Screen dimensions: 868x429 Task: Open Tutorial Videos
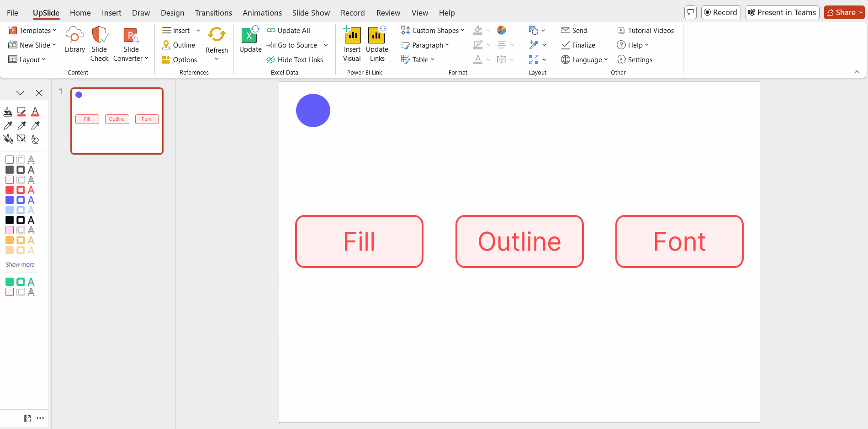coord(646,30)
